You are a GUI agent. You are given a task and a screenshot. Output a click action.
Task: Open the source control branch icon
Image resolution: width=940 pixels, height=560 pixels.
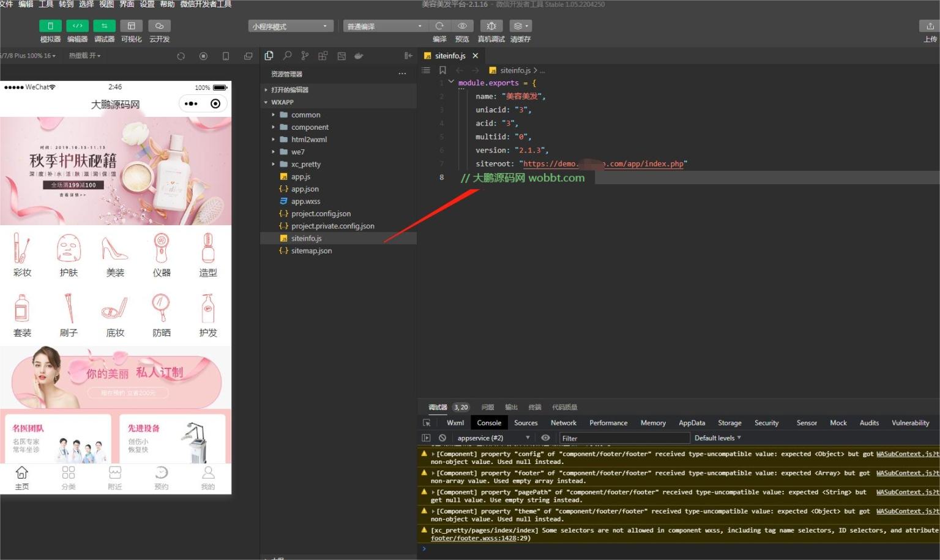pyautogui.click(x=305, y=56)
